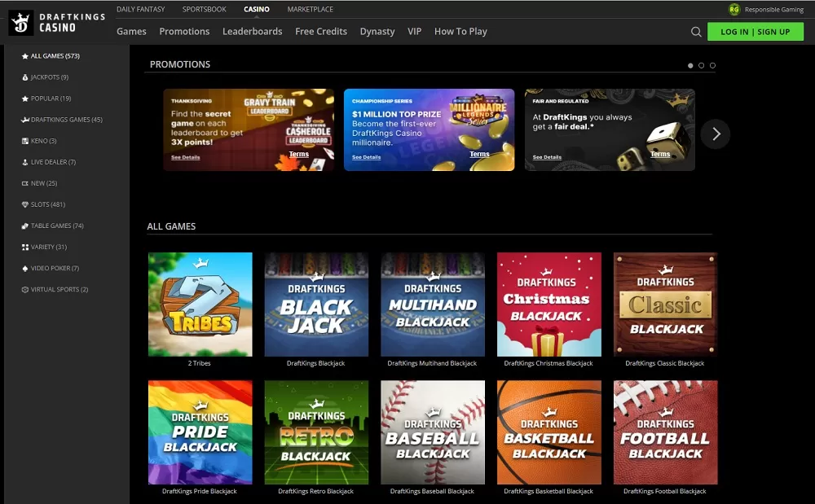Screen dimensions: 815x504
Task: Open the DraftKings Multihand Blackjack thumbnail
Action: coord(433,305)
